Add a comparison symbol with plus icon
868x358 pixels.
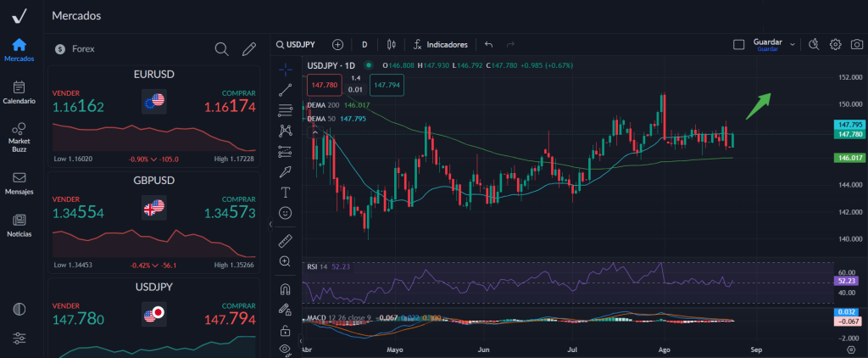[337, 44]
